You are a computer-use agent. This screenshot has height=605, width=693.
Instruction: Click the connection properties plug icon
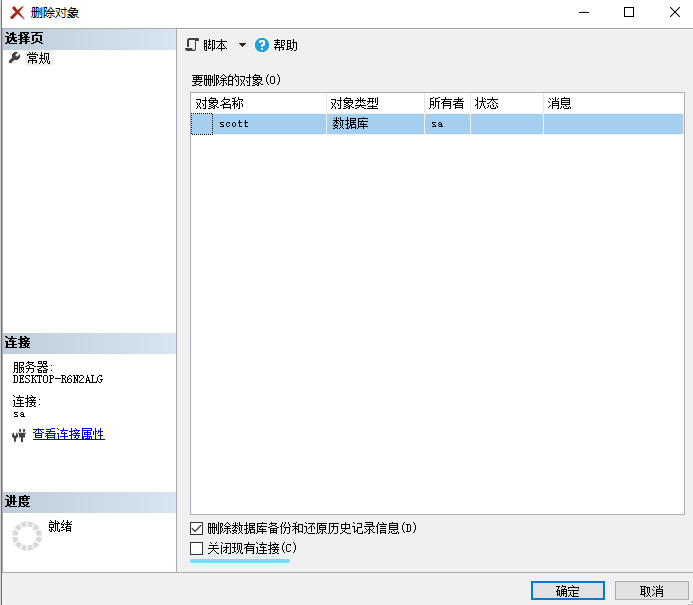pos(19,435)
